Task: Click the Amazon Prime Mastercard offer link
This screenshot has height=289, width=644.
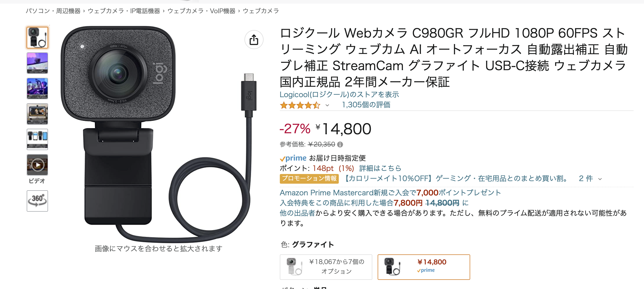Action: [390, 193]
